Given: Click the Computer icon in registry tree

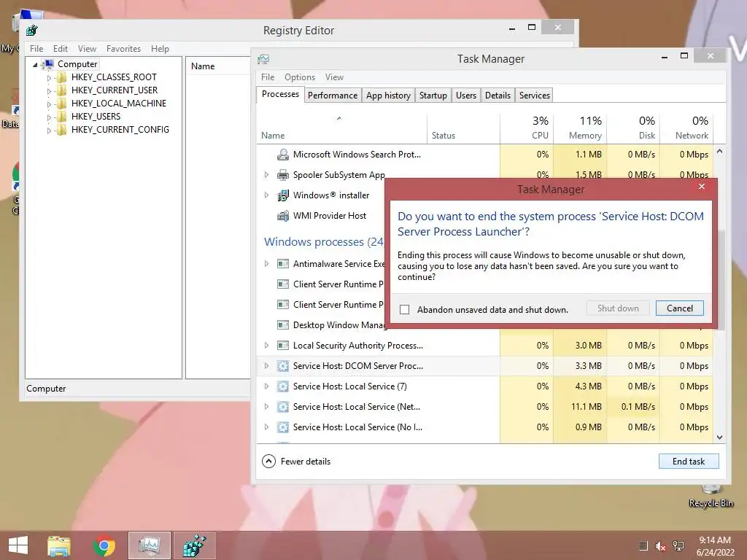Looking at the screenshot, I should tap(47, 64).
